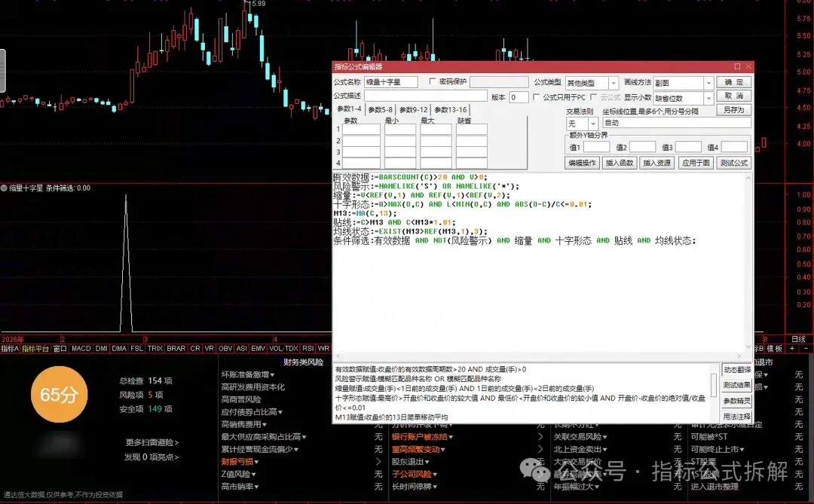Open the 公式类型 dropdown showing 其他类型
Viewport: 814px width, 504px height.
pyautogui.click(x=614, y=83)
